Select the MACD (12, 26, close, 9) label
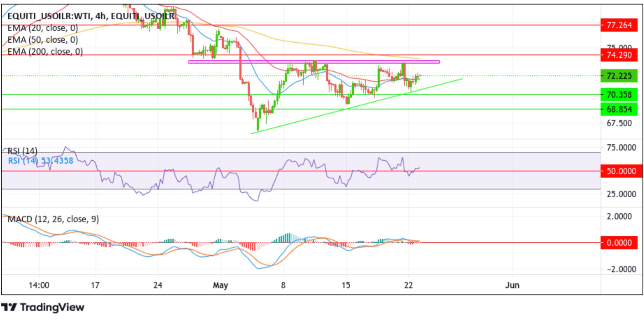The height and width of the screenshot is (324, 644). pyautogui.click(x=53, y=219)
